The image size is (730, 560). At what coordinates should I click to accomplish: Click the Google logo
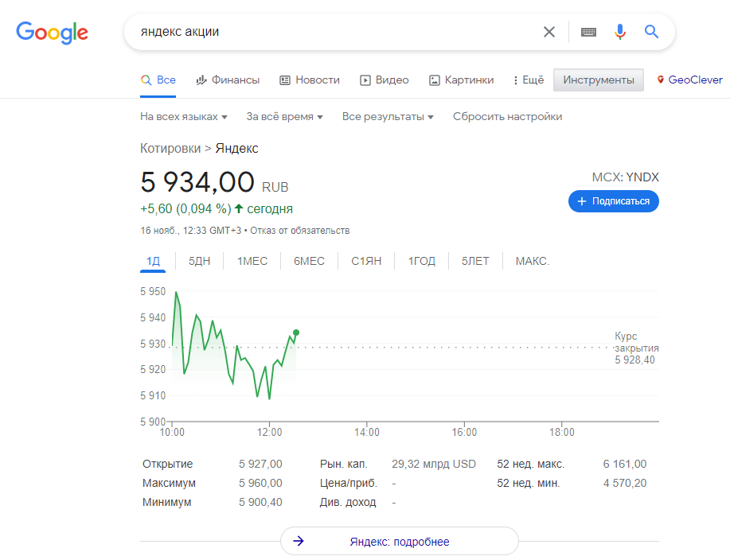[x=52, y=33]
